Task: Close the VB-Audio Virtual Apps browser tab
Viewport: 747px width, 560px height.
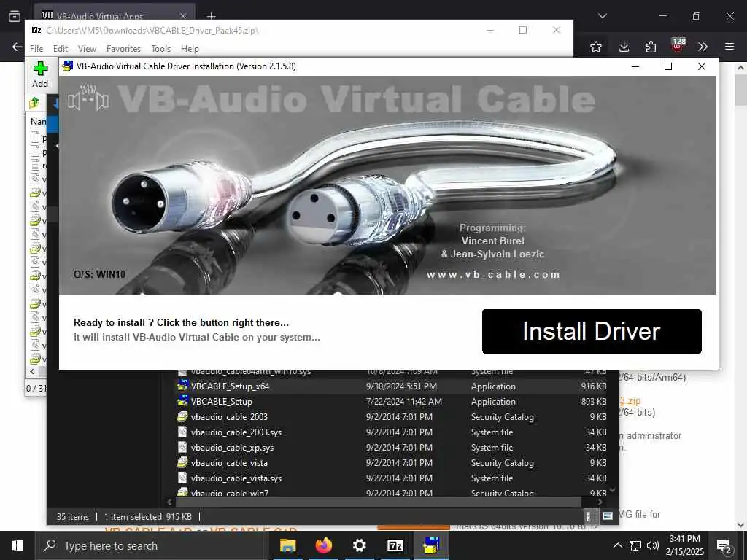Action: tap(183, 16)
